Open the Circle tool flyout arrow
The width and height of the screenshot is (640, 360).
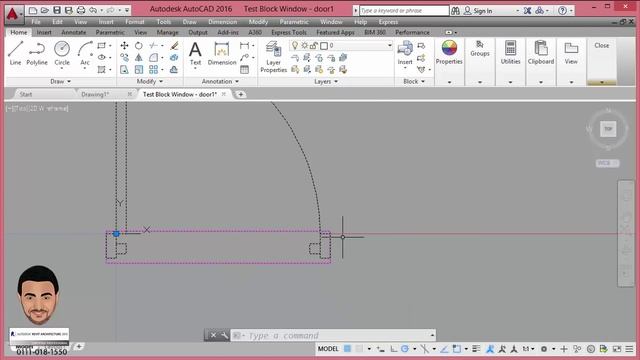(62, 69)
